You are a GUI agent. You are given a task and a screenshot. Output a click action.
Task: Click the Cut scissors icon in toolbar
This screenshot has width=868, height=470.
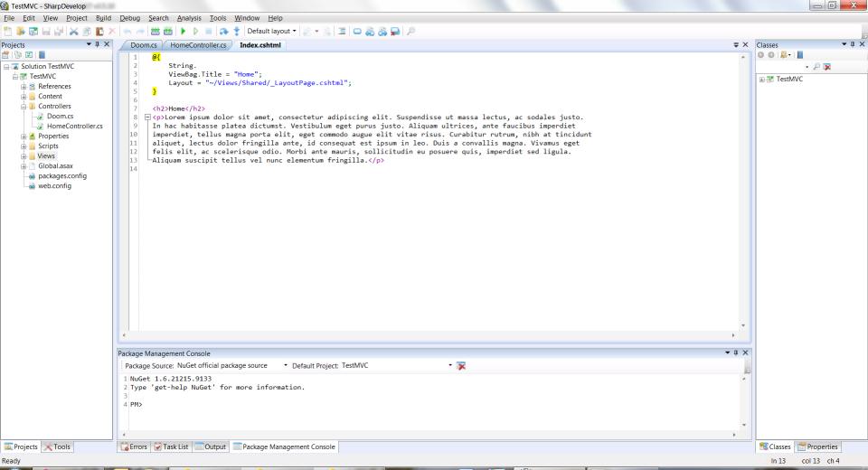click(x=73, y=32)
